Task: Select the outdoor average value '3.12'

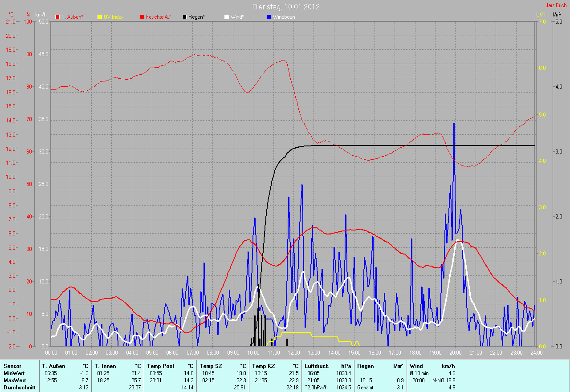Action: click(84, 388)
